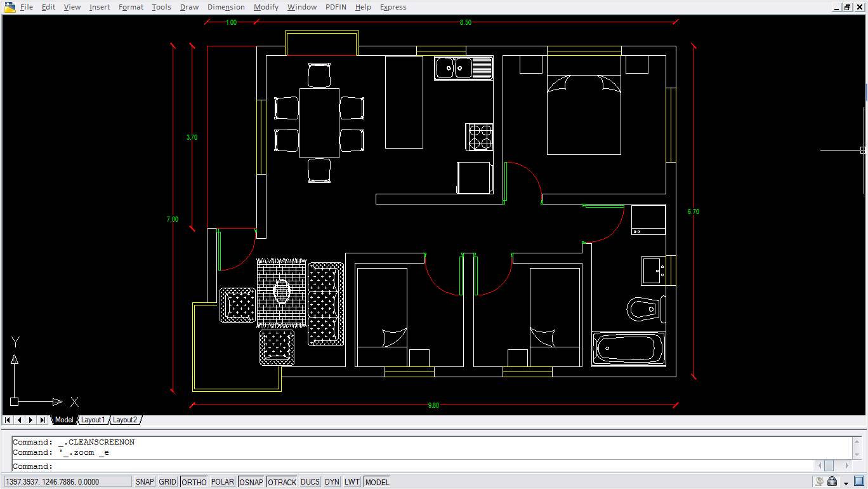Viewport: 868px width, 489px height.
Task: Open the Dimension menu
Action: [226, 7]
